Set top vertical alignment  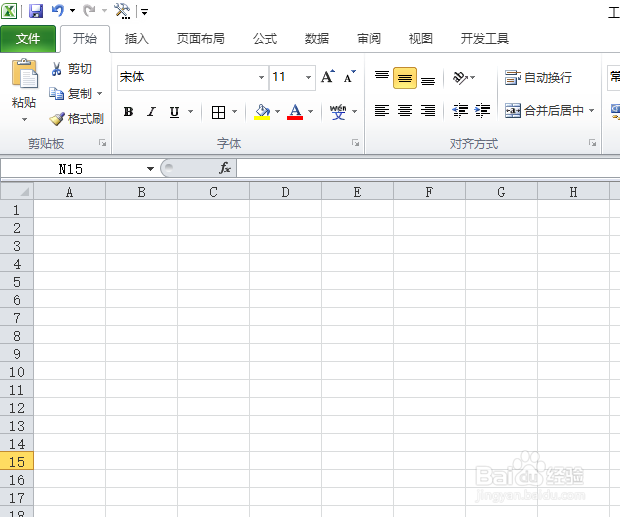click(x=382, y=77)
